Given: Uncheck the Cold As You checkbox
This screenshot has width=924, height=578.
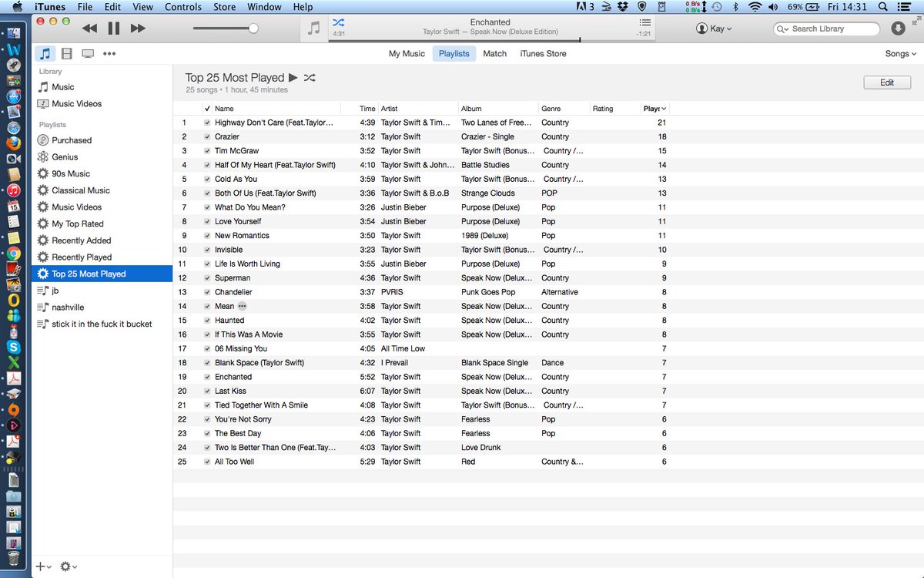Looking at the screenshot, I should pyautogui.click(x=207, y=180).
